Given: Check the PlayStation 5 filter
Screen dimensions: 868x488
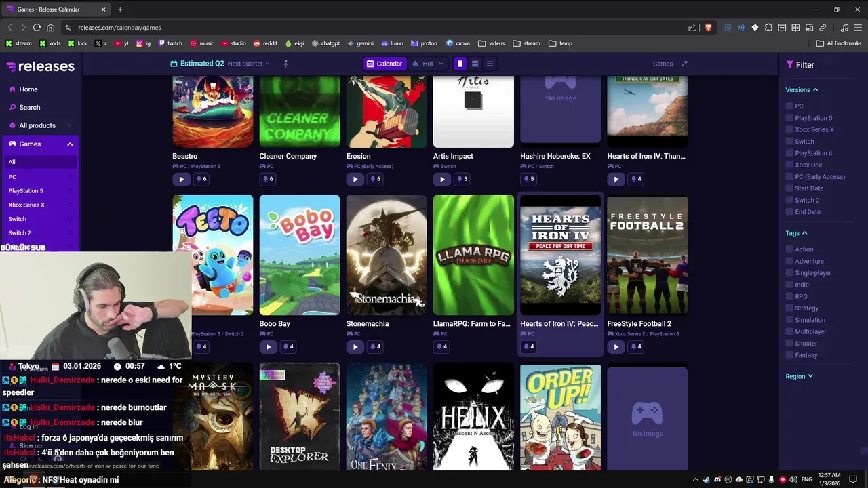Looking at the screenshot, I should (789, 118).
